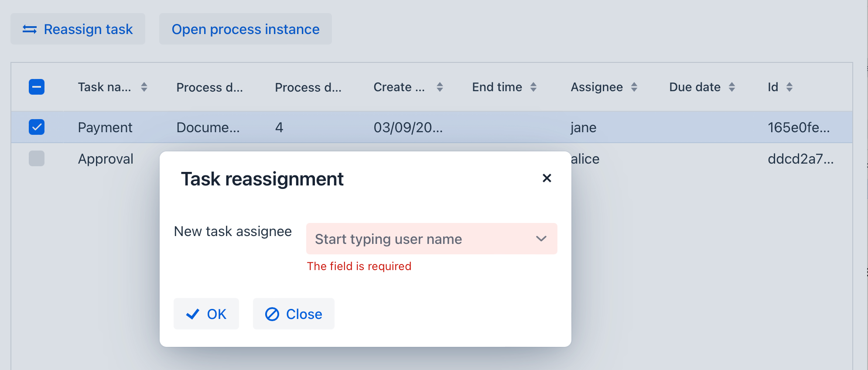Sort by Task name column arrows
The width and height of the screenshot is (868, 370).
point(144,87)
